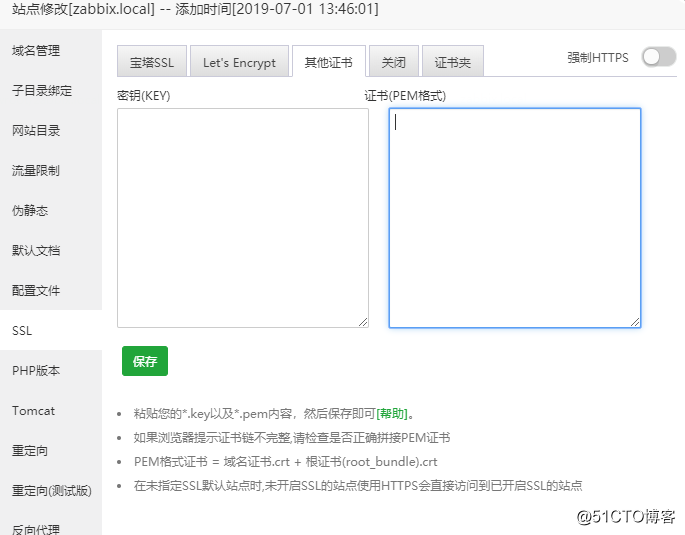
Task: Click the green 保存 button
Action: (x=145, y=361)
